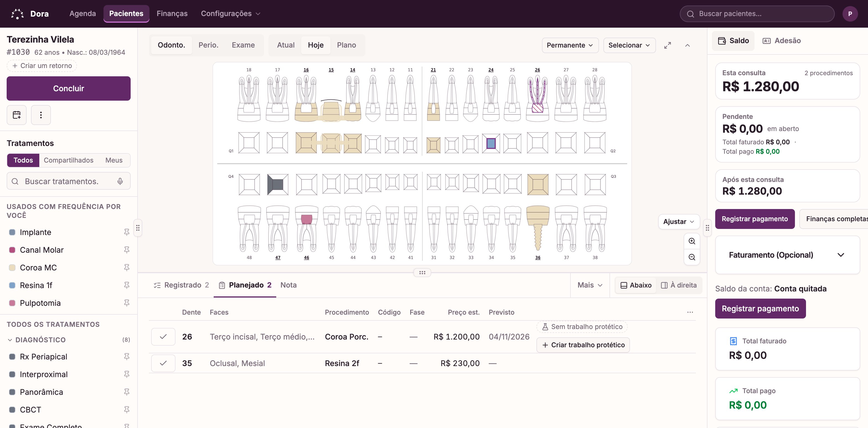Switch treatments filter to Compartilhados
The image size is (868, 428).
tap(68, 160)
